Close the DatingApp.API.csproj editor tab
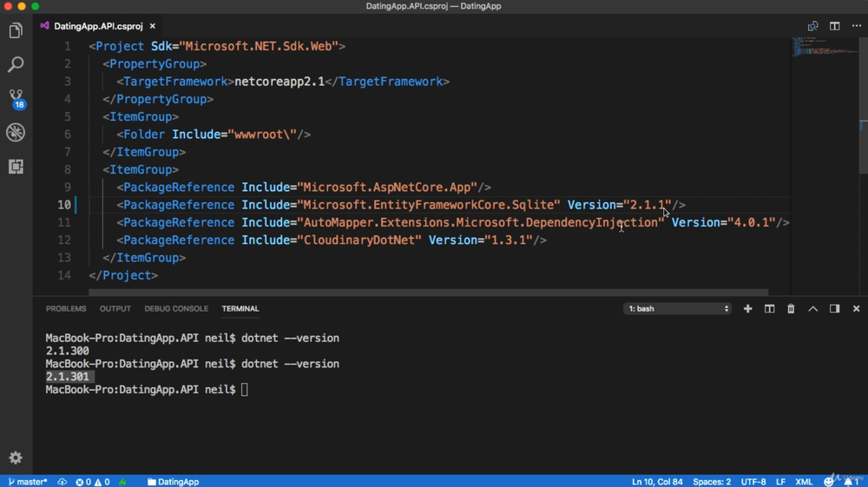The width and height of the screenshot is (868, 487). click(152, 26)
